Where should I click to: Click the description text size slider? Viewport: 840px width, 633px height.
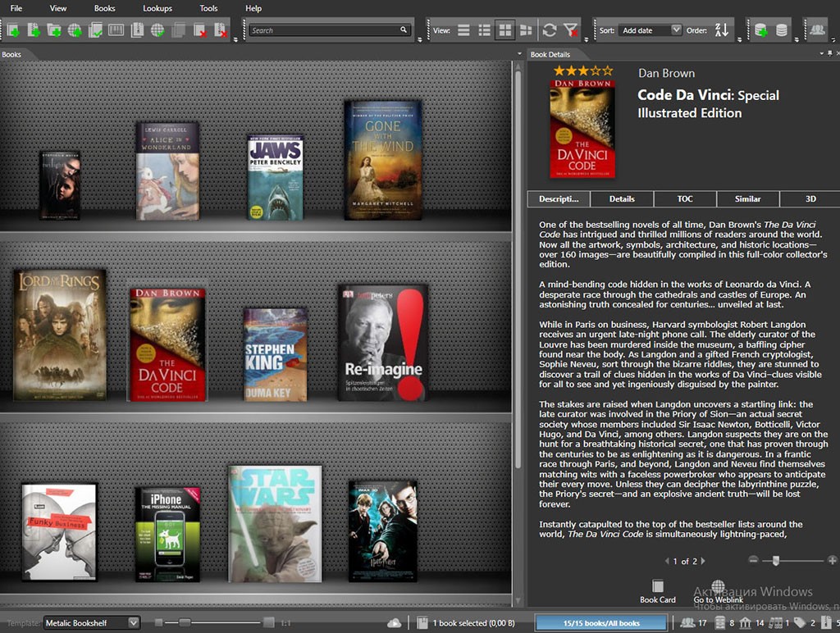775,561
